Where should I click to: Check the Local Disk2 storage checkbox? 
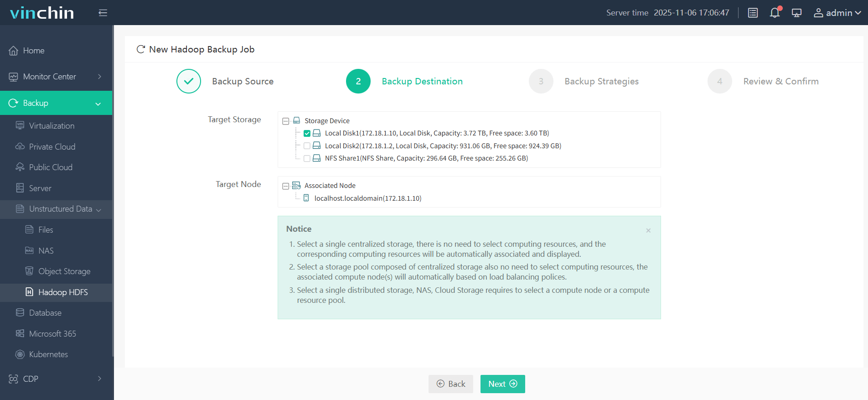[307, 146]
